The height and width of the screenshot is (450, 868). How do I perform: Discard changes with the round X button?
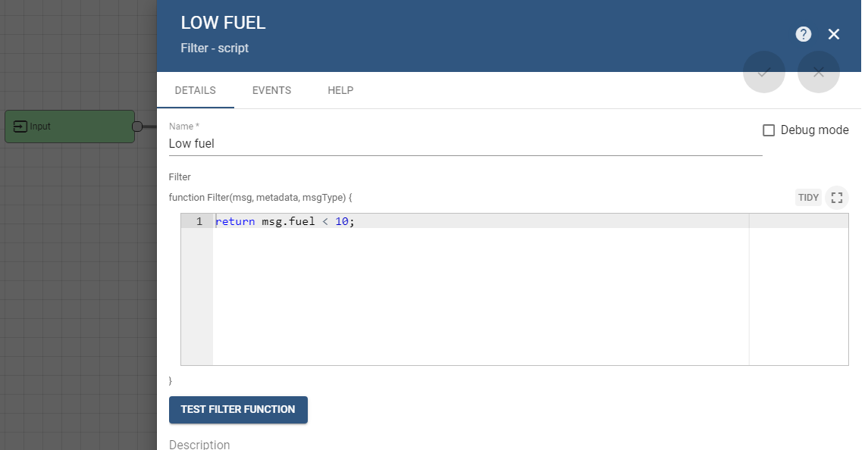click(819, 72)
